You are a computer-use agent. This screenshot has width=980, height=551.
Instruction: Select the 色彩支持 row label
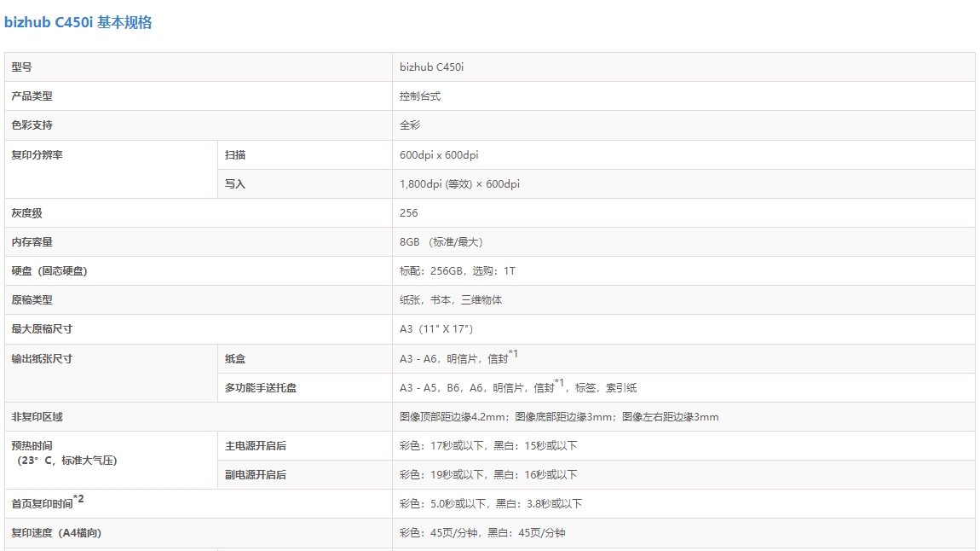(x=32, y=125)
